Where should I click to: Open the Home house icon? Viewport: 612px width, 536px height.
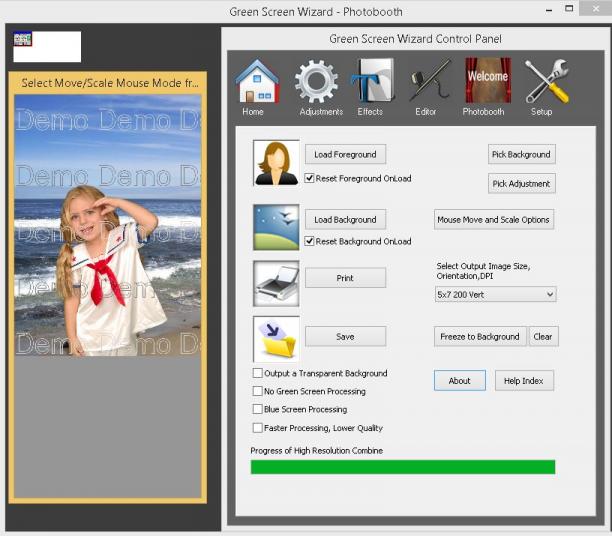[x=257, y=82]
